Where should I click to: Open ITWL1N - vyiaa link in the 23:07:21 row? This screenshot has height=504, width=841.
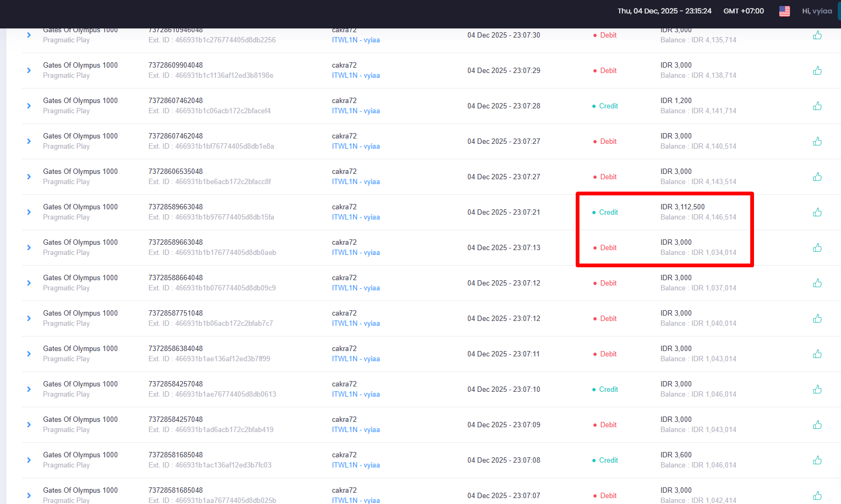(x=356, y=217)
